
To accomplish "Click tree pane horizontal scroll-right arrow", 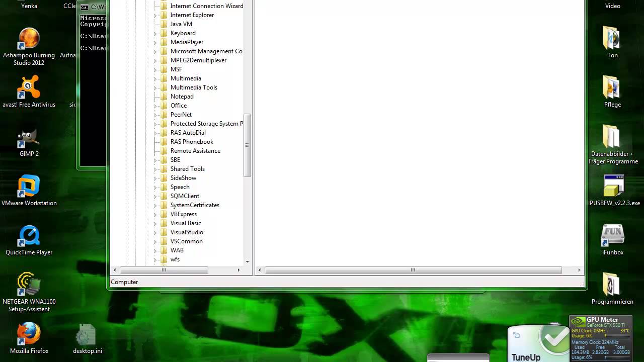I will pos(238,270).
